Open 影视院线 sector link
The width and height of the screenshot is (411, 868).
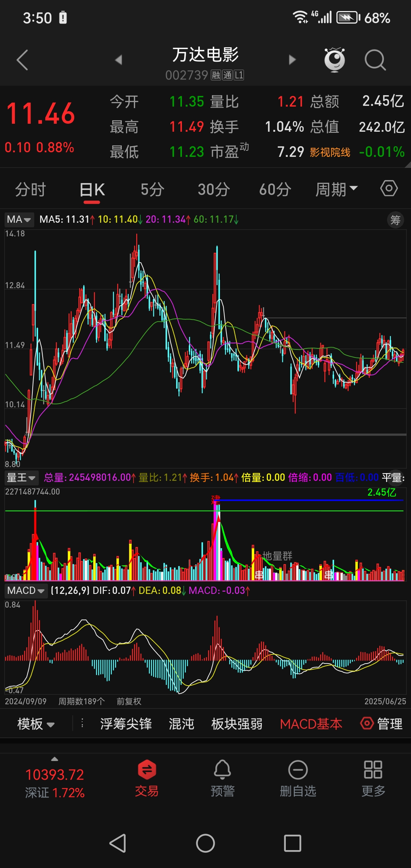click(x=330, y=152)
